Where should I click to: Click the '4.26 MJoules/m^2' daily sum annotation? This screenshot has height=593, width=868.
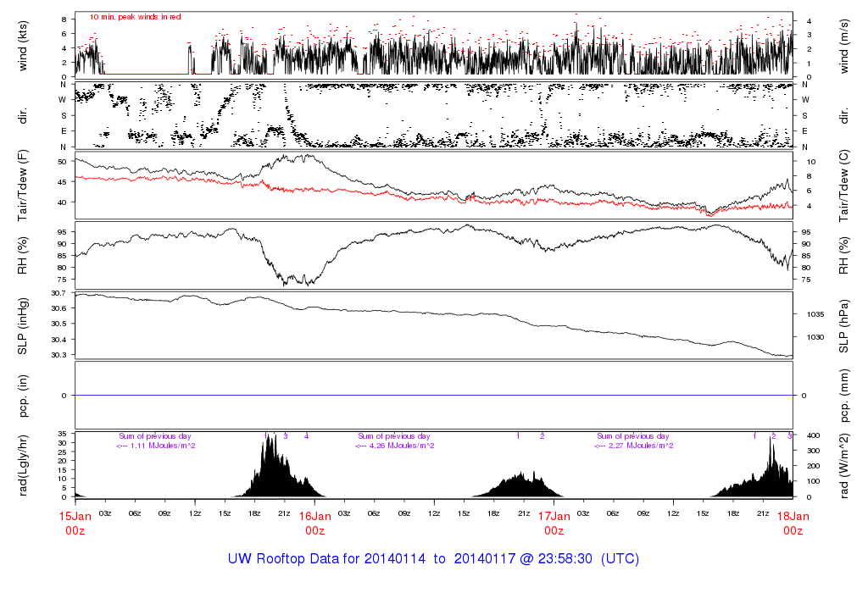(x=395, y=446)
